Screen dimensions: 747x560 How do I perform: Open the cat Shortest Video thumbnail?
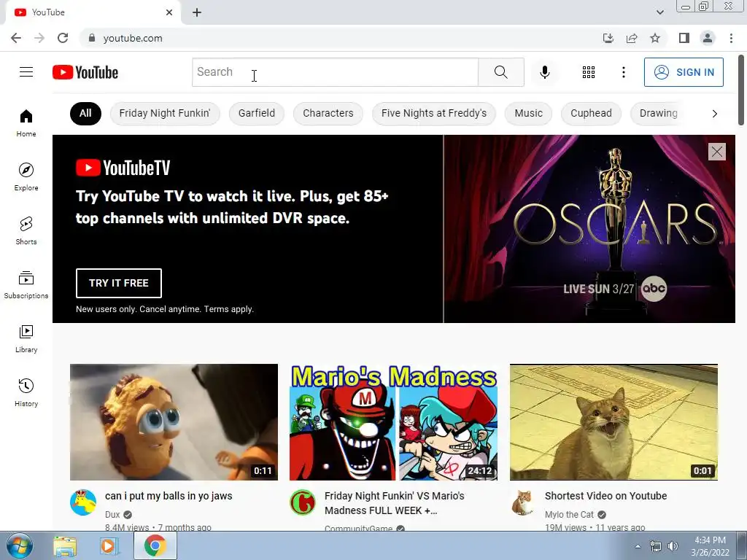[x=614, y=422]
